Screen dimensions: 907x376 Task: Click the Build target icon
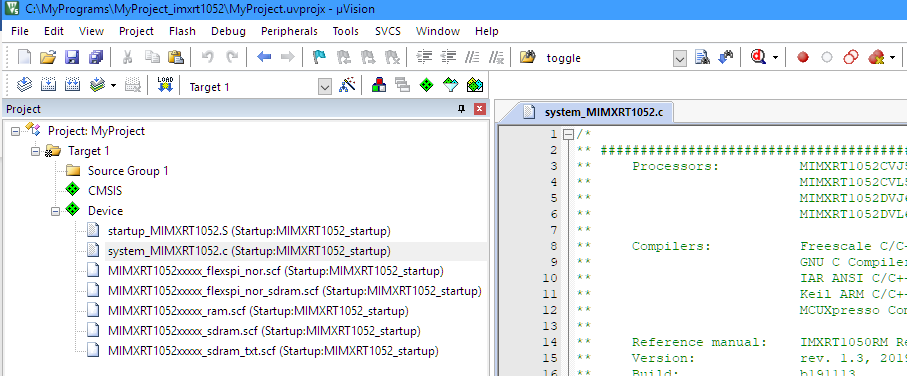(48, 85)
